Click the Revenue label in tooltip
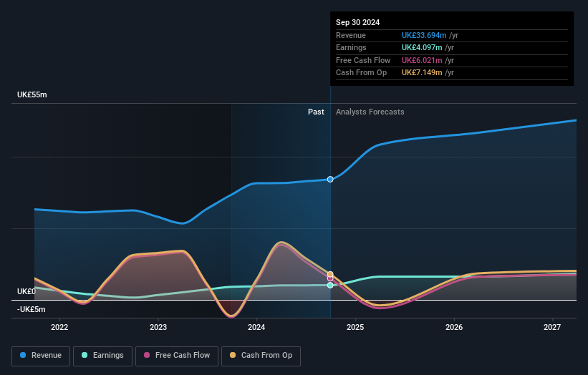This screenshot has height=375, width=588. [351, 35]
